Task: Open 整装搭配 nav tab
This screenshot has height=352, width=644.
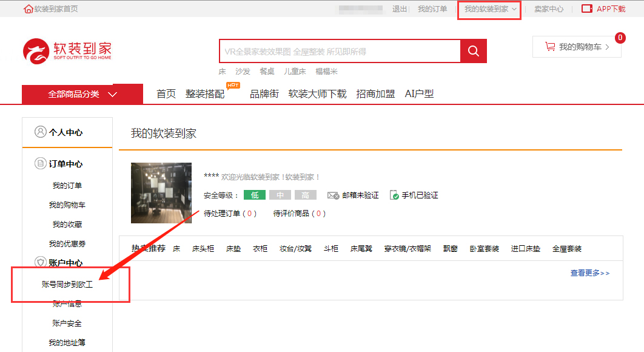Action: (205, 93)
